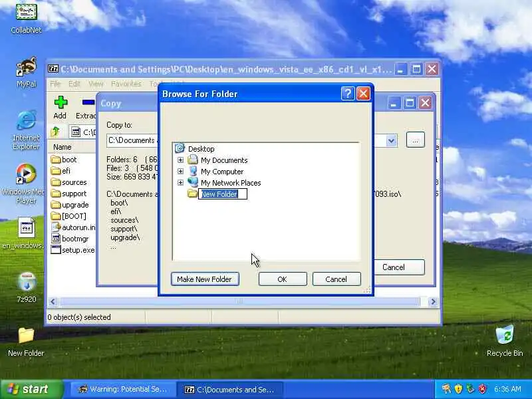Select My Documents in the folder tree
This screenshot has height=399, width=532.
(224, 160)
